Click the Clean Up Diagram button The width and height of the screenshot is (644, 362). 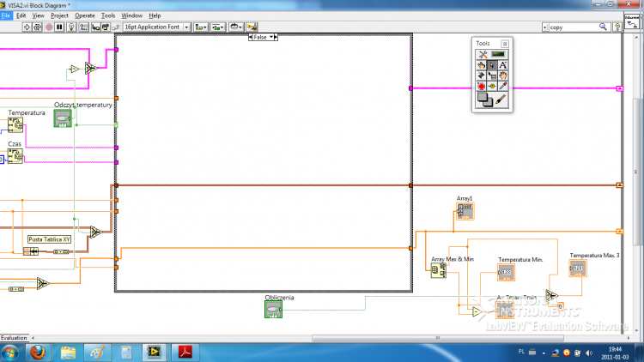(252, 27)
